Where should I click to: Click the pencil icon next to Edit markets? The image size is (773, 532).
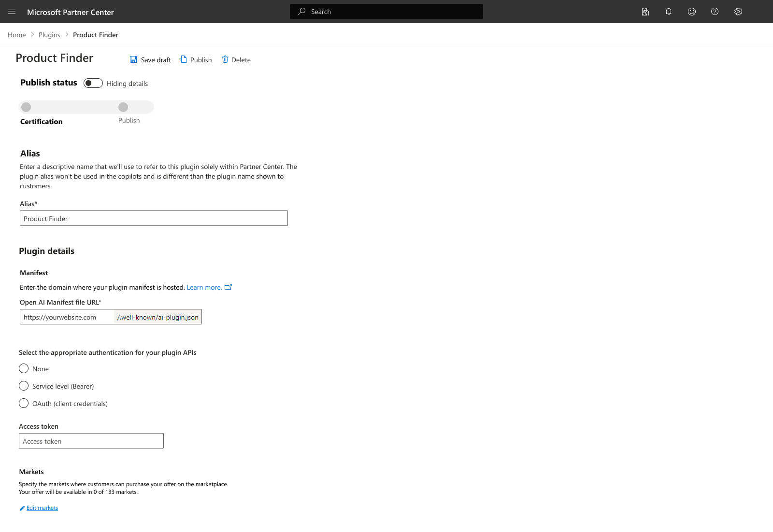(x=22, y=508)
